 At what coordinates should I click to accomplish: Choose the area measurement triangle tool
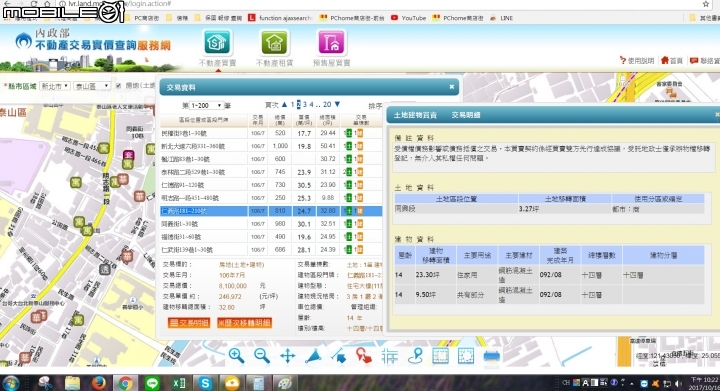coord(313,356)
